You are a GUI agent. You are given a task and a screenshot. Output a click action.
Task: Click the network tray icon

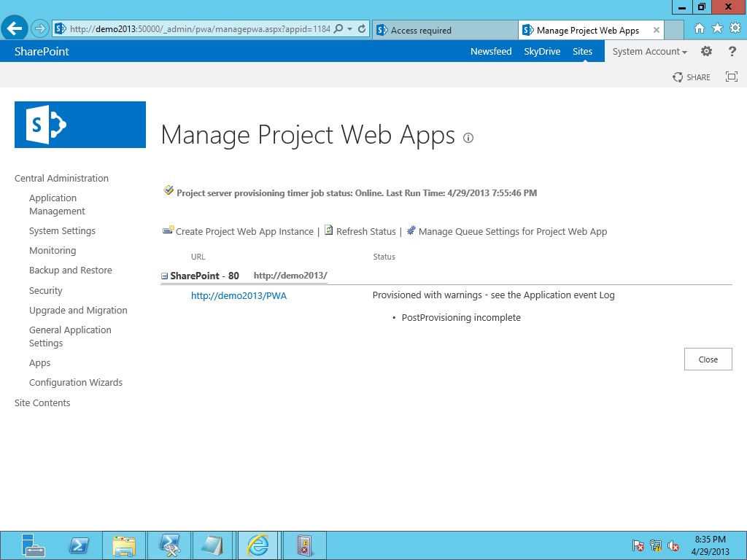click(656, 545)
